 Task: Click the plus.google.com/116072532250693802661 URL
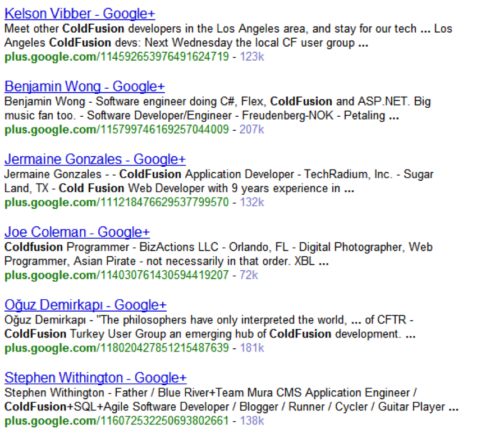(117, 421)
